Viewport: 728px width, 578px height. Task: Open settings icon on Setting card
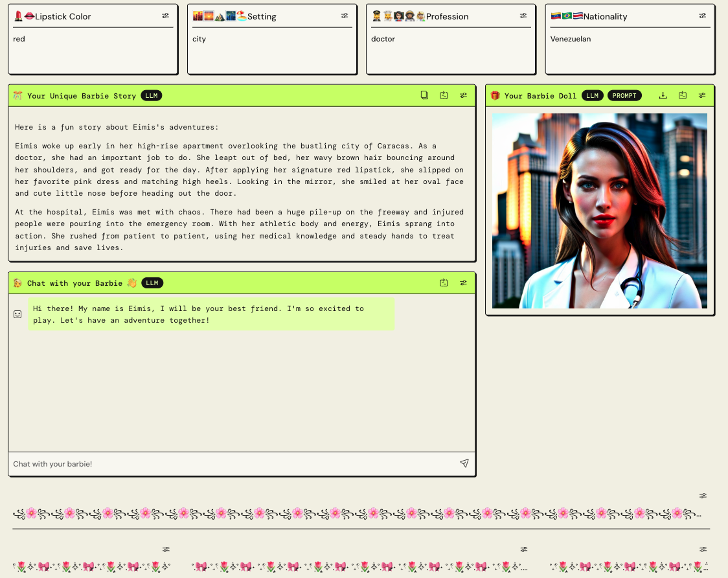tap(345, 16)
